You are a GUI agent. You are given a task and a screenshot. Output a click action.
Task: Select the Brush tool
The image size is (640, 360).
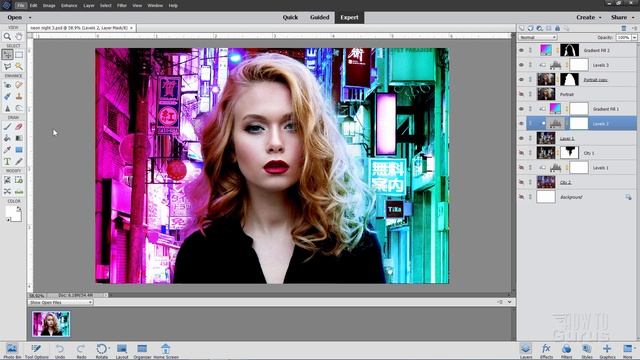(x=7, y=127)
